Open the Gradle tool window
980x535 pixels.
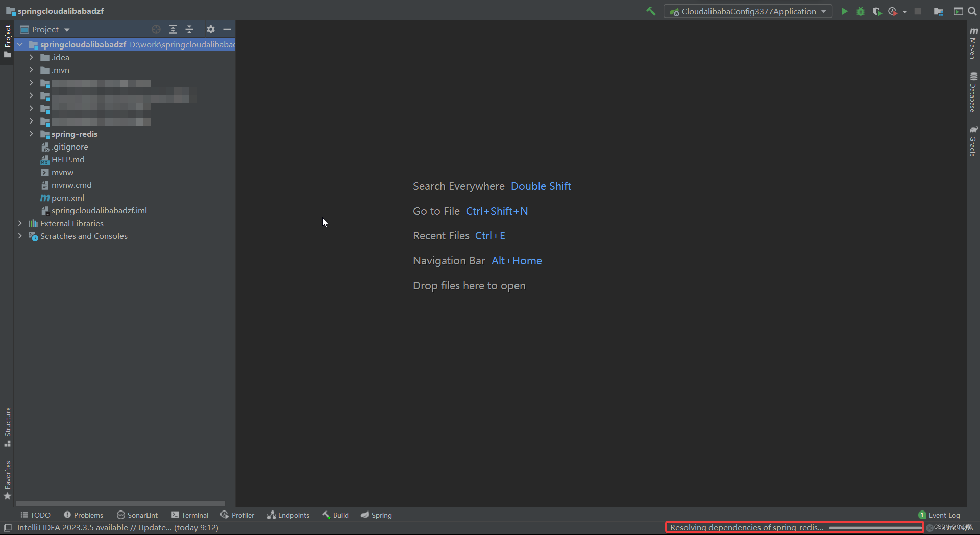973,139
